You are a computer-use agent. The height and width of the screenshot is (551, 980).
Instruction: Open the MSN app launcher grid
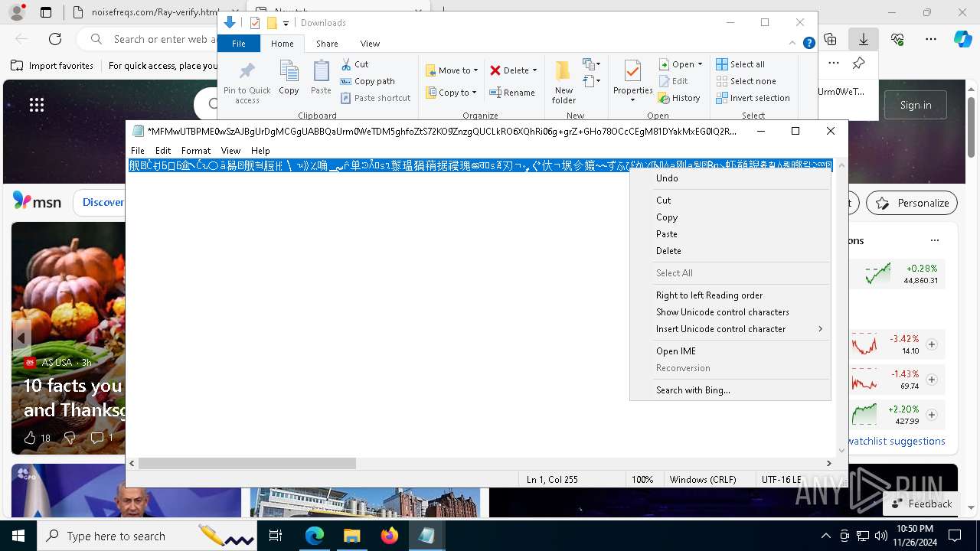pyautogui.click(x=37, y=105)
